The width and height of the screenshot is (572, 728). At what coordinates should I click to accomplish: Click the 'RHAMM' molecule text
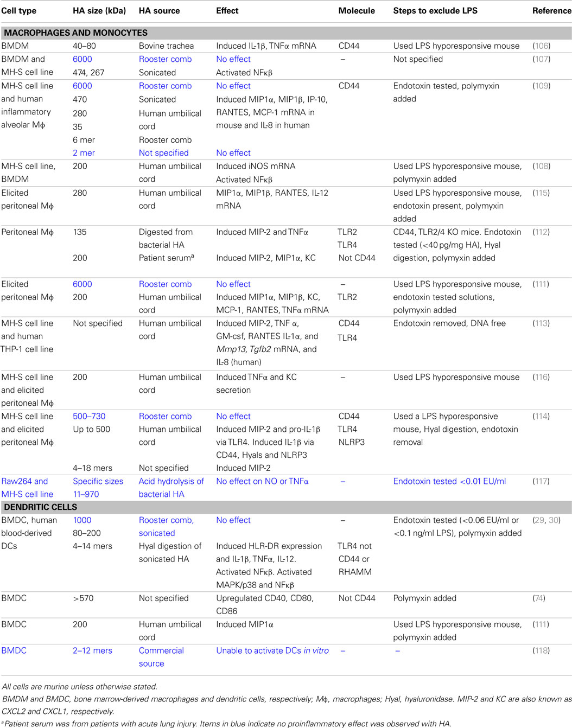[x=355, y=572]
